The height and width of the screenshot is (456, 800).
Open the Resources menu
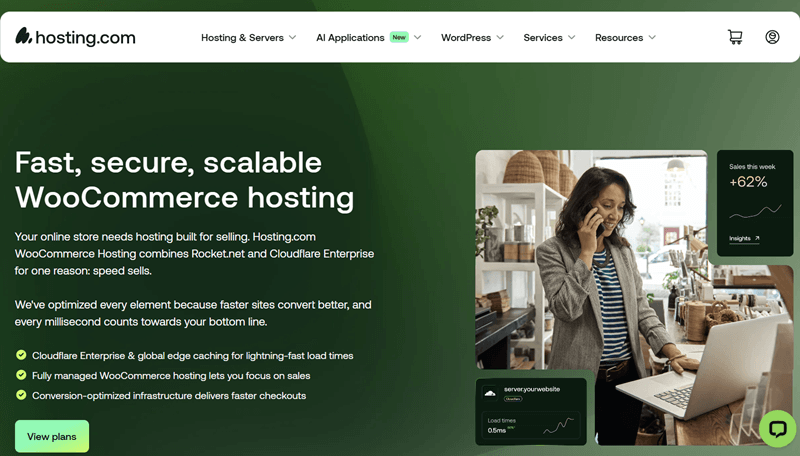tap(626, 37)
